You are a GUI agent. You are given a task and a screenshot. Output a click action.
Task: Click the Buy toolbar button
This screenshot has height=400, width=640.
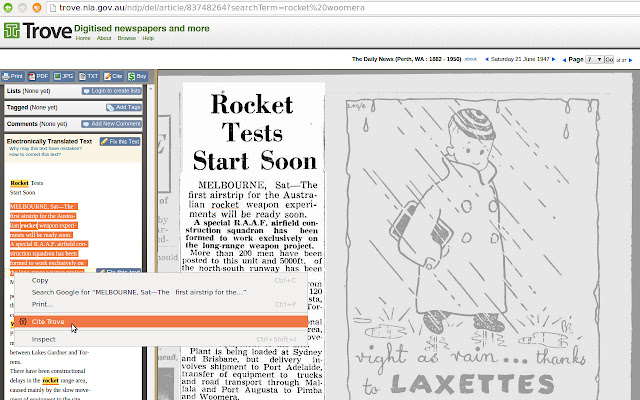point(138,75)
